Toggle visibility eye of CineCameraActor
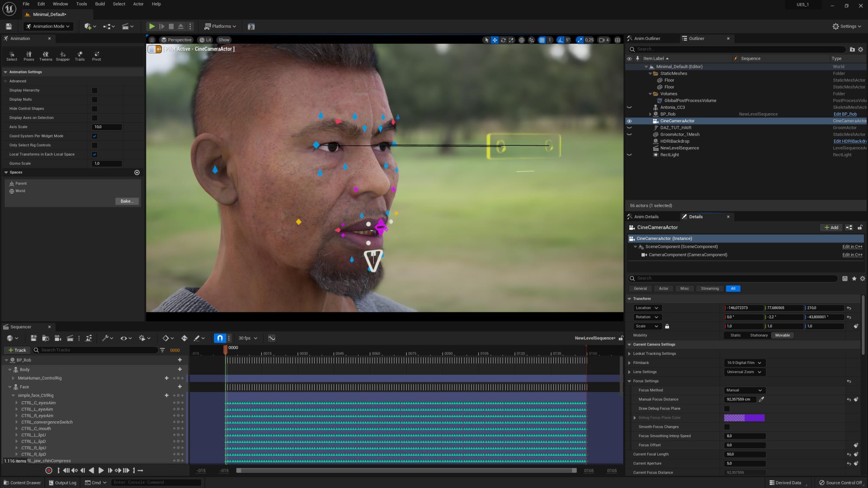This screenshot has height=488, width=868. (629, 121)
